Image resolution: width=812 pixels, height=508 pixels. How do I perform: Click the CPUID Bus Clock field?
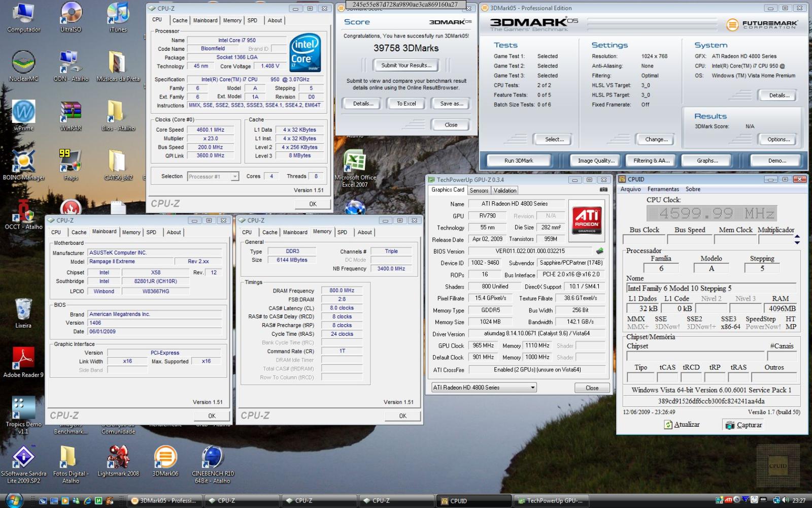[643, 239]
